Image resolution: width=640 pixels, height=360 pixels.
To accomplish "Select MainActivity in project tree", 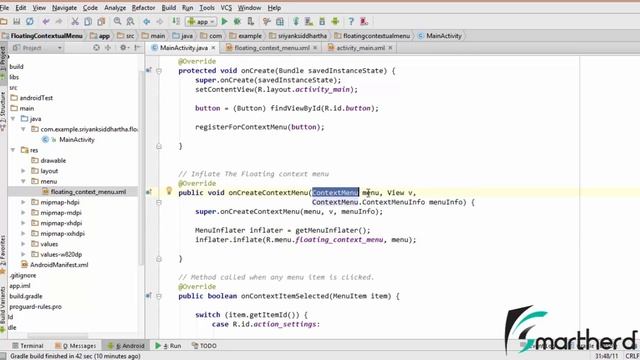I will 77,140.
